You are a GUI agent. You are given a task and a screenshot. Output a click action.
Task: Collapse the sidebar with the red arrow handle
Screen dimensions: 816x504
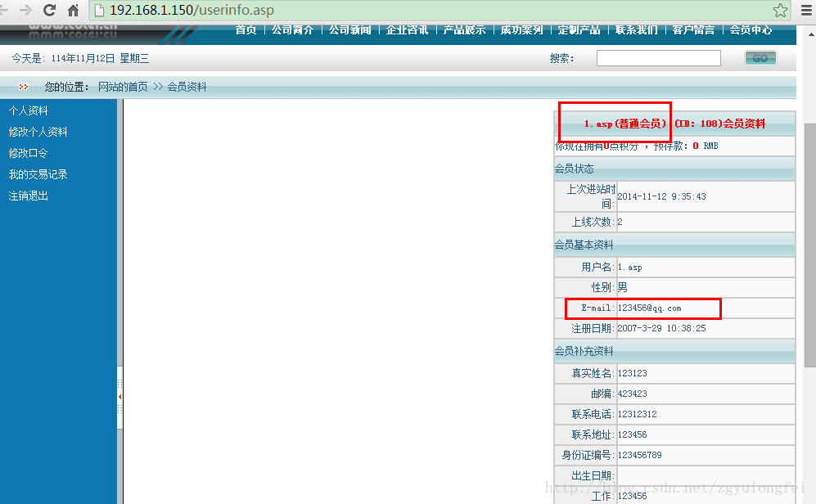pyautogui.click(x=119, y=397)
